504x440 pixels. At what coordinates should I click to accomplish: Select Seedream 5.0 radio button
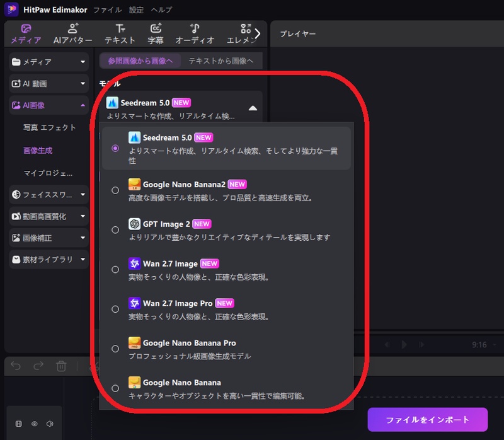click(x=115, y=148)
